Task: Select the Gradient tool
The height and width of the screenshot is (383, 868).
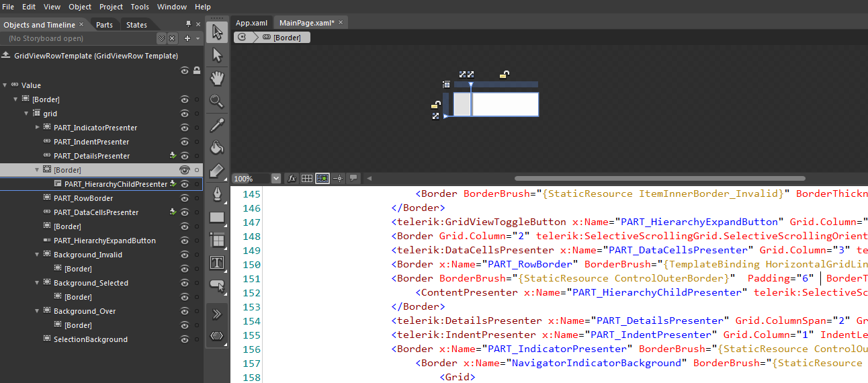Action: 217,171
